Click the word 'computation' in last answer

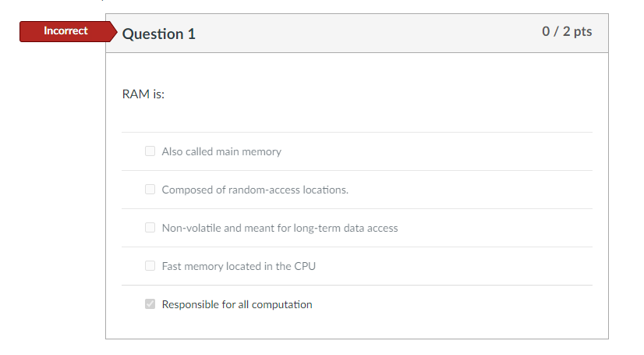pos(283,304)
